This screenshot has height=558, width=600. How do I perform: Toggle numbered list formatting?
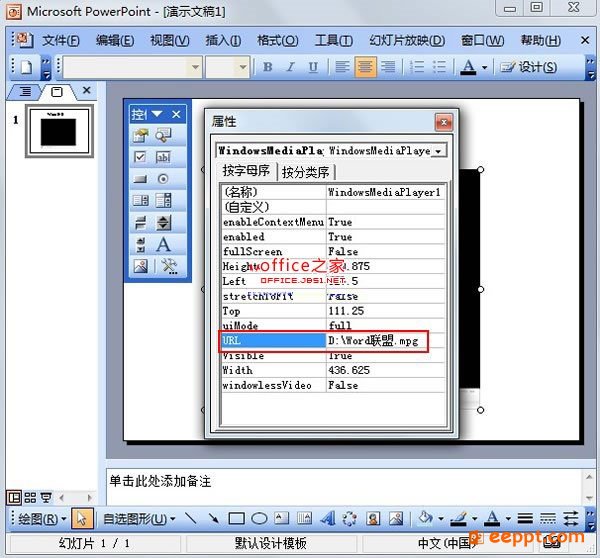point(417,67)
